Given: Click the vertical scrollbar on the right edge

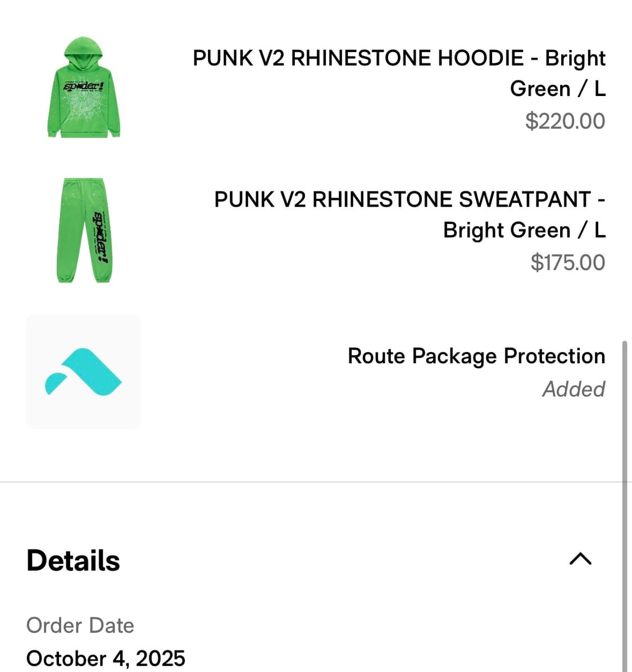Looking at the screenshot, I should pos(625,505).
